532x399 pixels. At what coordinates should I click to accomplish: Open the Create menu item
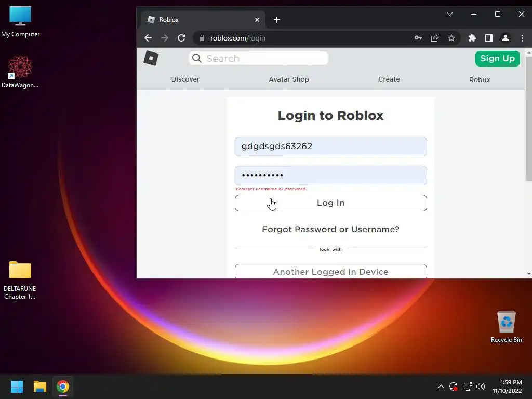[x=389, y=79]
